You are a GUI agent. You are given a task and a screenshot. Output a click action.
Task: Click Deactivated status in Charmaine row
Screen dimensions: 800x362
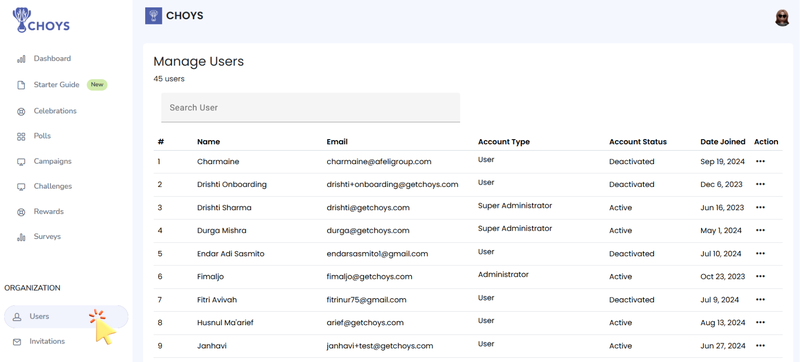point(632,162)
